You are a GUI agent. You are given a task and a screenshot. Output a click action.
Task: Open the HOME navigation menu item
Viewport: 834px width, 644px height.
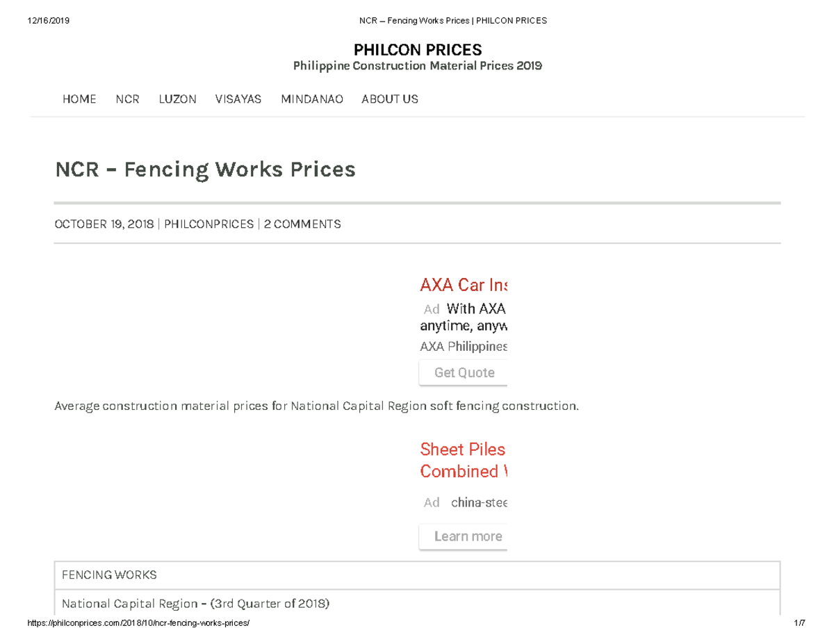tap(79, 99)
